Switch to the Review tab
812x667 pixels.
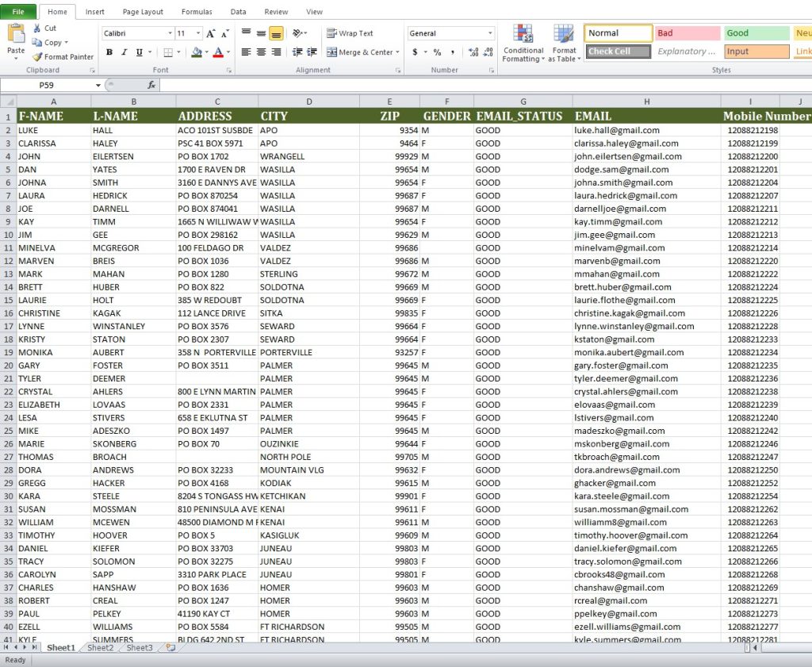[x=276, y=11]
